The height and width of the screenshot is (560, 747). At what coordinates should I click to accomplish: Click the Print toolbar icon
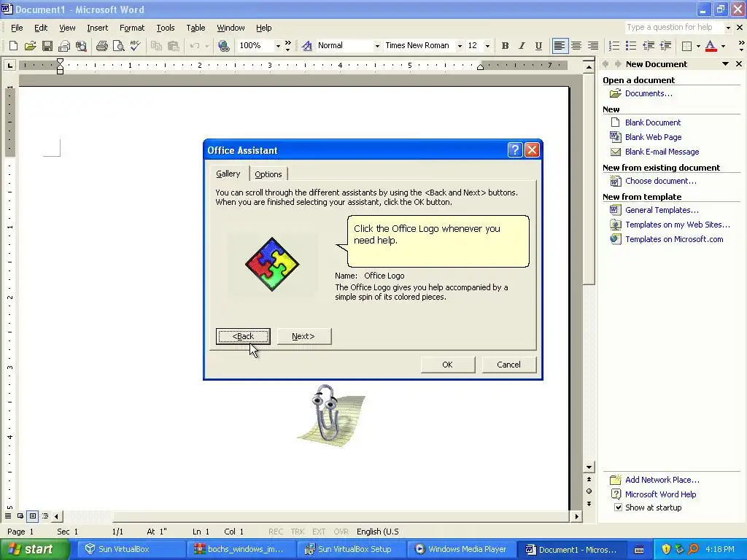pos(101,46)
